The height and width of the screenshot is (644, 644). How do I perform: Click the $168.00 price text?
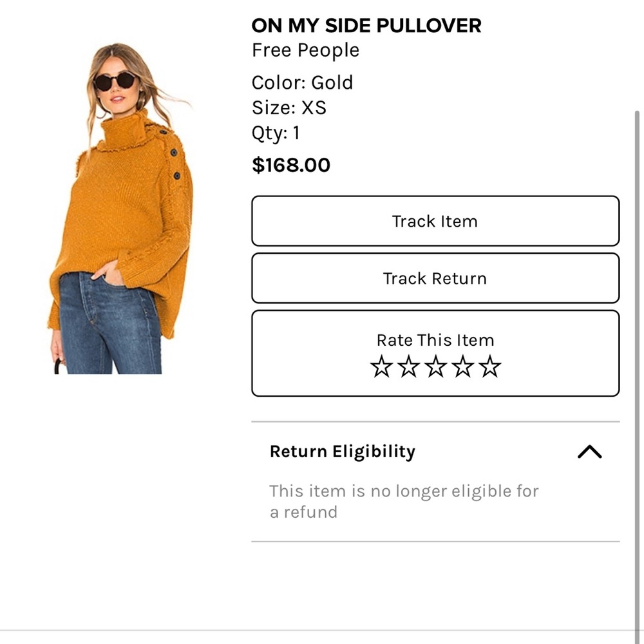(x=291, y=165)
